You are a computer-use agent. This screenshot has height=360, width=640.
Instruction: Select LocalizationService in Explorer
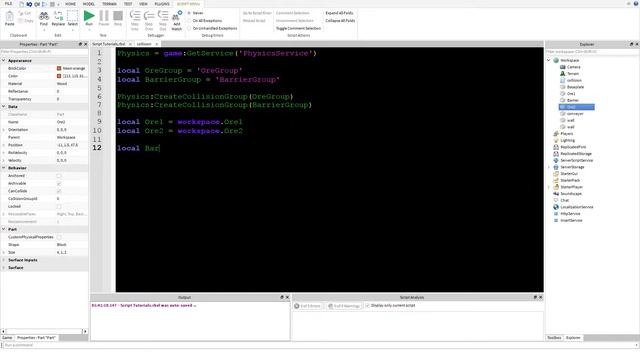coord(576,207)
